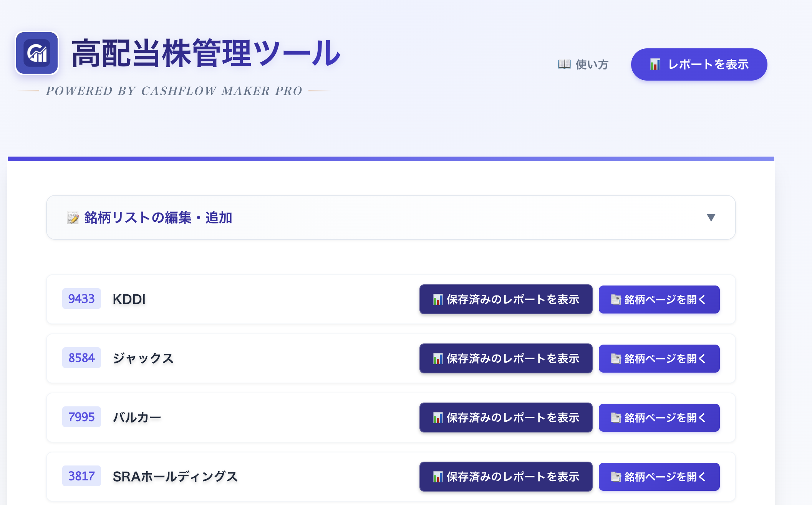Click the chart icon on バルカー report button

click(438, 418)
